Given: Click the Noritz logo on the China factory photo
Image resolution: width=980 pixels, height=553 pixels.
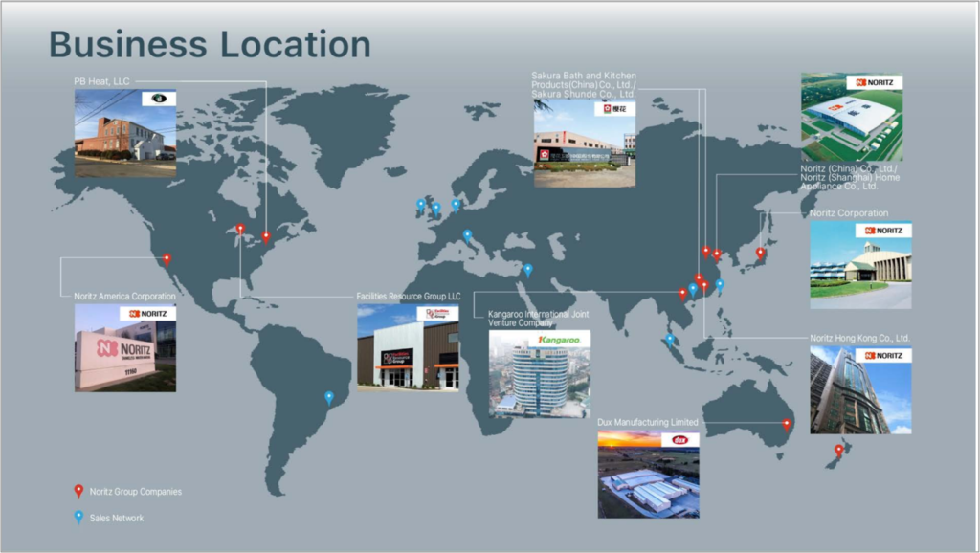Looking at the screenshot, I should point(875,82).
